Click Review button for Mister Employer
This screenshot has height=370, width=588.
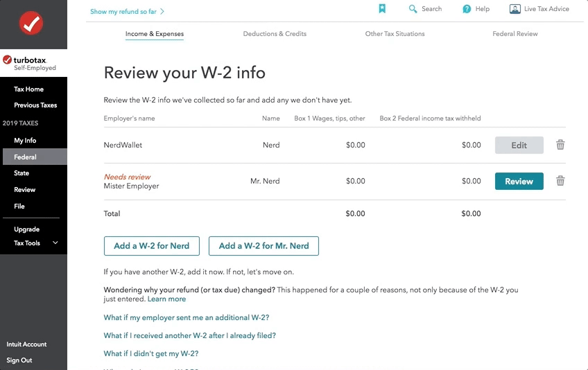click(519, 182)
